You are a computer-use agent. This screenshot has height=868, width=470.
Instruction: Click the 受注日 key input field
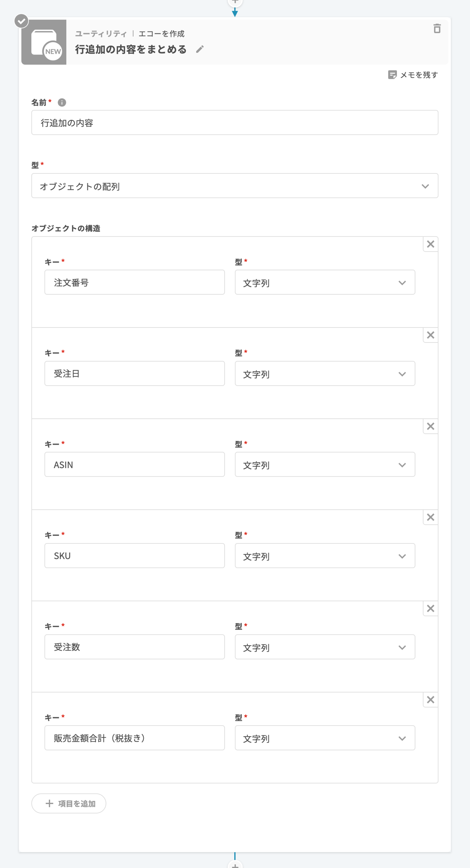pyautogui.click(x=134, y=374)
